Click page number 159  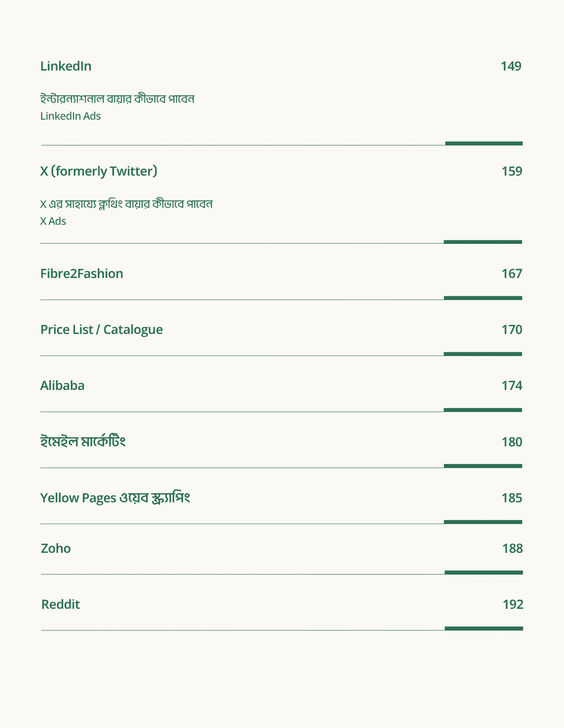pos(512,171)
